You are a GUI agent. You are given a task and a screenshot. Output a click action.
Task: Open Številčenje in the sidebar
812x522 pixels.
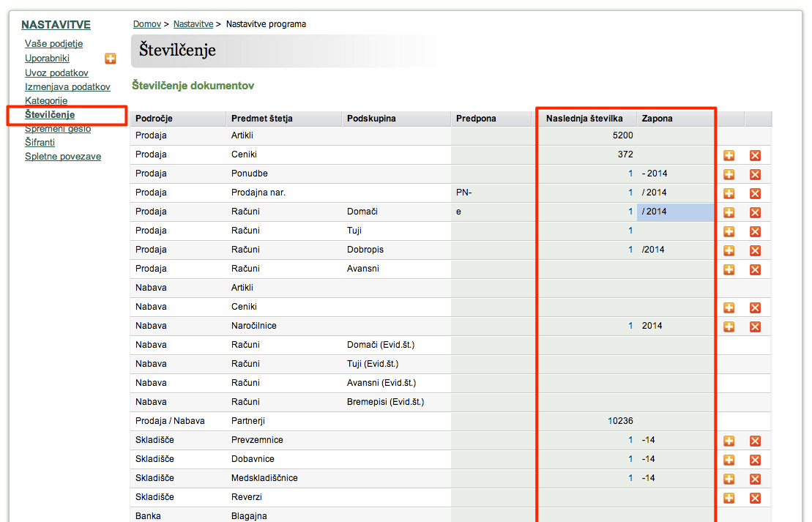[x=50, y=114]
